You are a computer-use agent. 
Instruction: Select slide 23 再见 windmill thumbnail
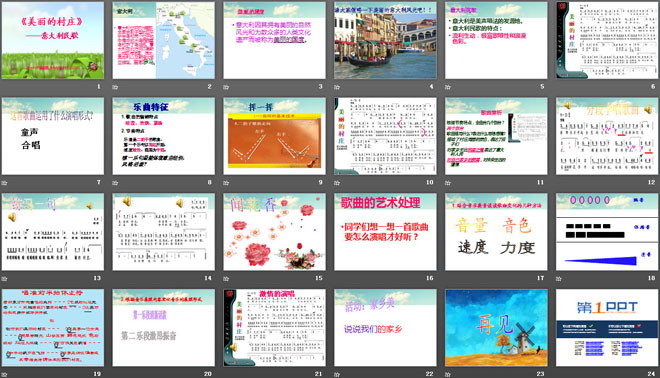[496, 327]
